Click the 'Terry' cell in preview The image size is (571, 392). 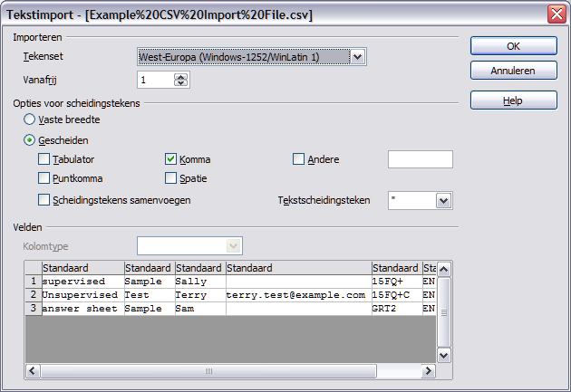pyautogui.click(x=200, y=295)
